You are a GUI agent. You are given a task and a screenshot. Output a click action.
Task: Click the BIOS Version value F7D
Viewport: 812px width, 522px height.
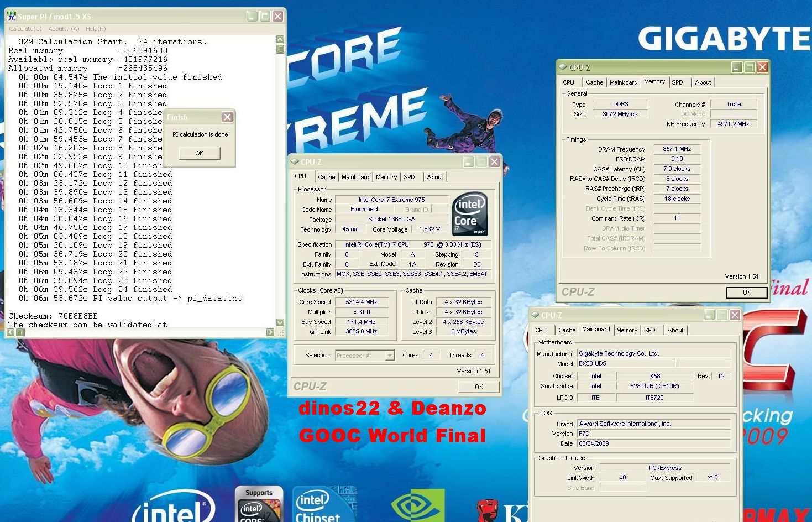tap(654, 434)
